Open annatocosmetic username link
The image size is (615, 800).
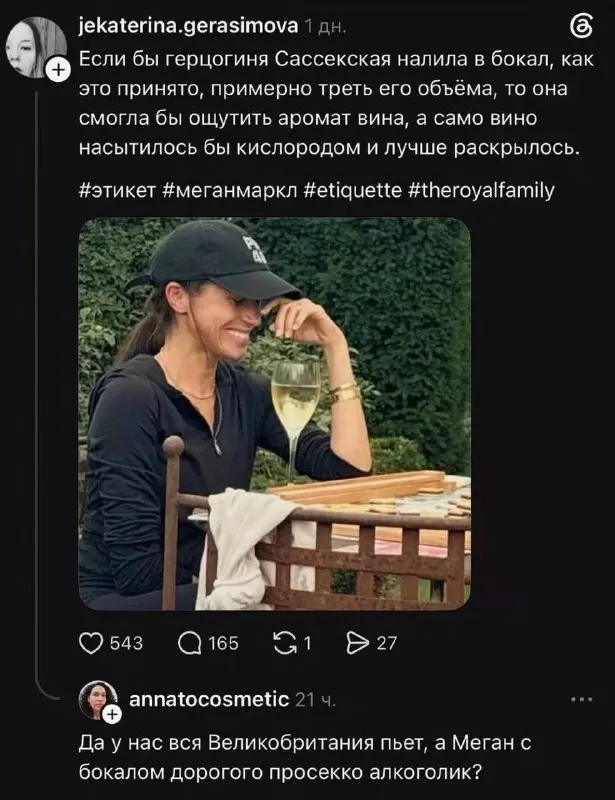tap(209, 698)
